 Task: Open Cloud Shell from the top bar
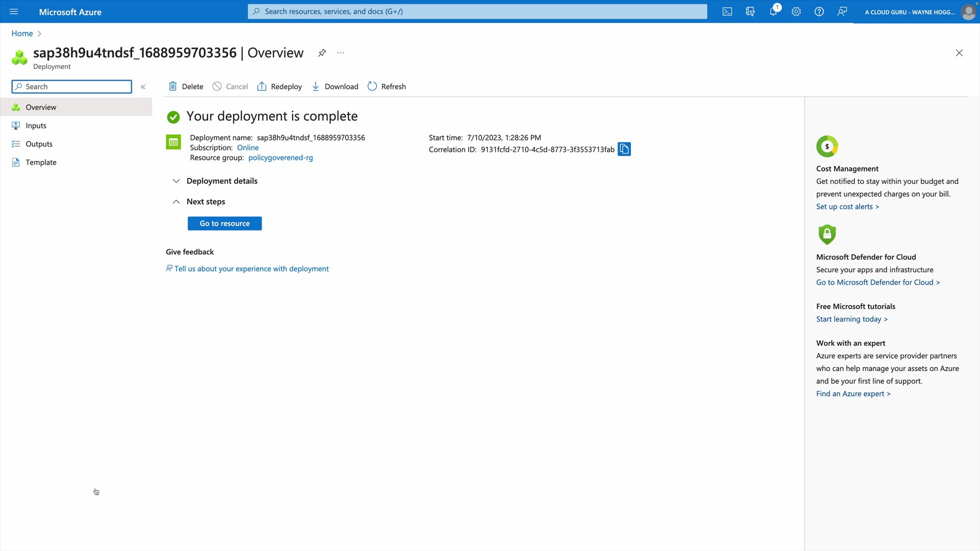727,12
